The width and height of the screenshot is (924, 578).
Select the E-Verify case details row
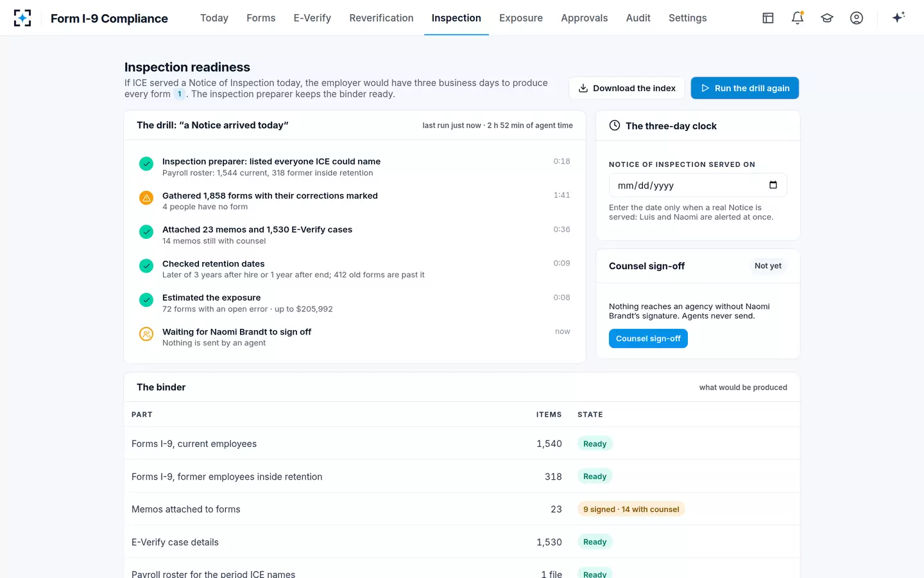[462, 542]
